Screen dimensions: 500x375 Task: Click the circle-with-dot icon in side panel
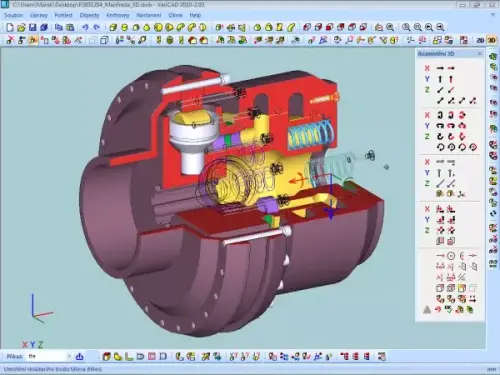pyautogui.click(x=451, y=256)
